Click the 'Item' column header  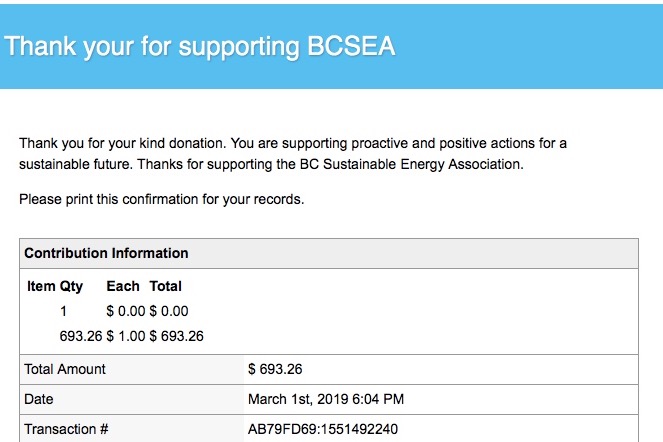tap(41, 286)
